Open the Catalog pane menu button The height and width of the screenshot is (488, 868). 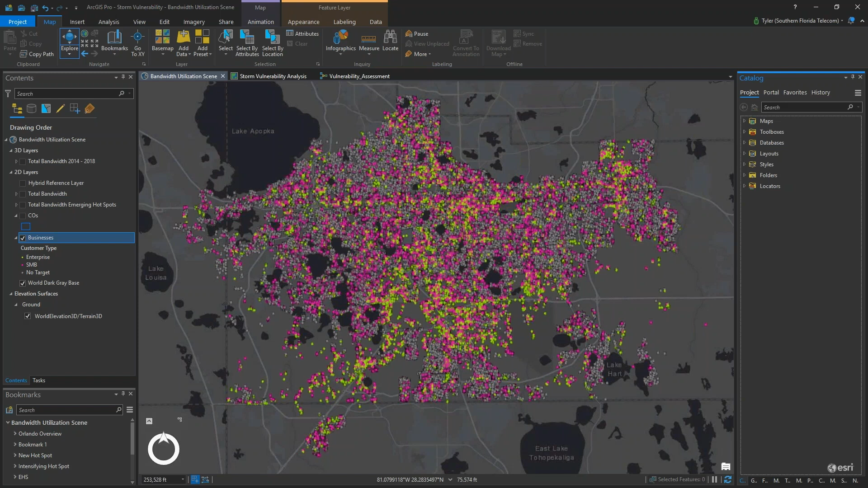pos(858,93)
